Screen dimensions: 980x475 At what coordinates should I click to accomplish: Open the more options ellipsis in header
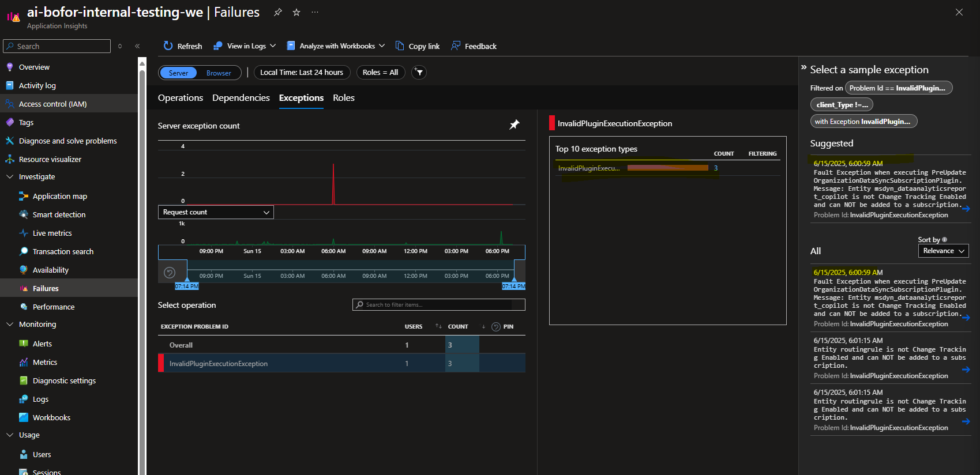click(315, 12)
